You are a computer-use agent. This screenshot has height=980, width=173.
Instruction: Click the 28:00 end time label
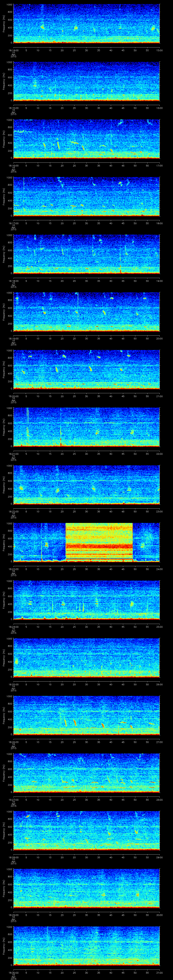160,799
